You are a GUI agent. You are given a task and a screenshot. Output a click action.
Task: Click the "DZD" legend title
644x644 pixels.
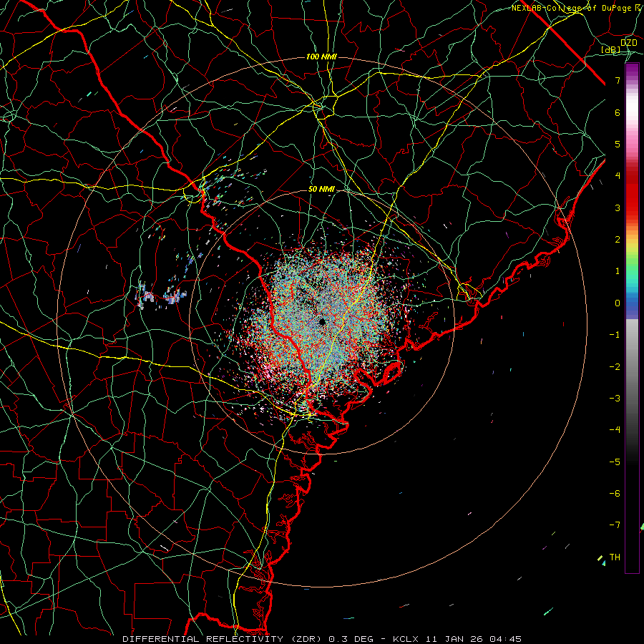click(x=629, y=43)
